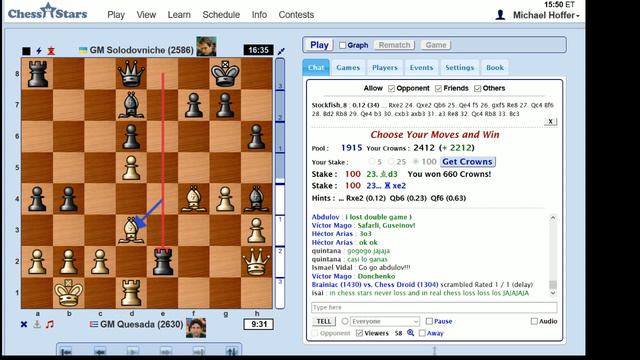Click the Abdulov chat username
The image size is (640, 360).
tap(325, 217)
